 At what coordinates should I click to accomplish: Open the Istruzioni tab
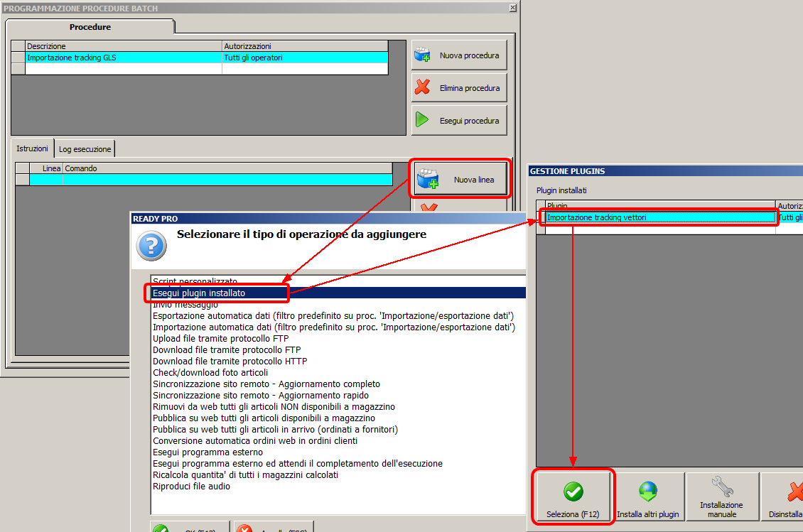tap(33, 149)
